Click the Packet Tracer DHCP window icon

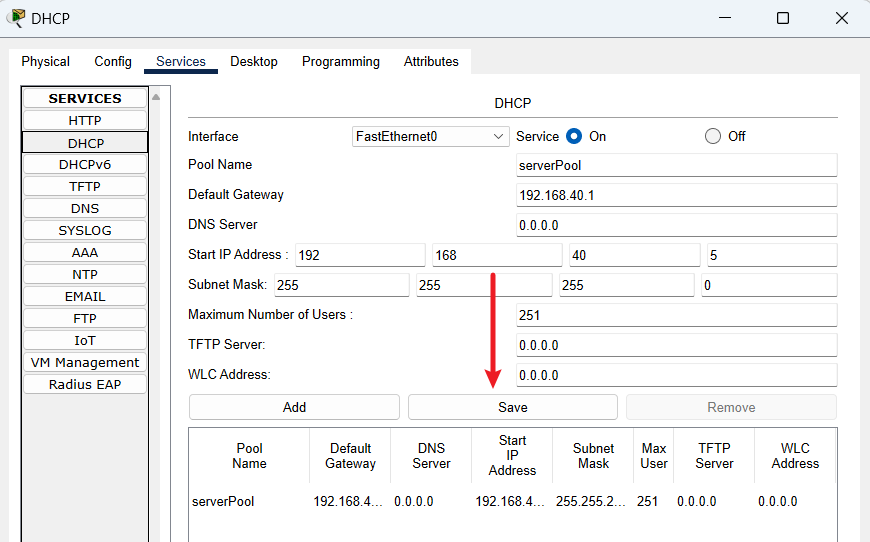[x=17, y=18]
